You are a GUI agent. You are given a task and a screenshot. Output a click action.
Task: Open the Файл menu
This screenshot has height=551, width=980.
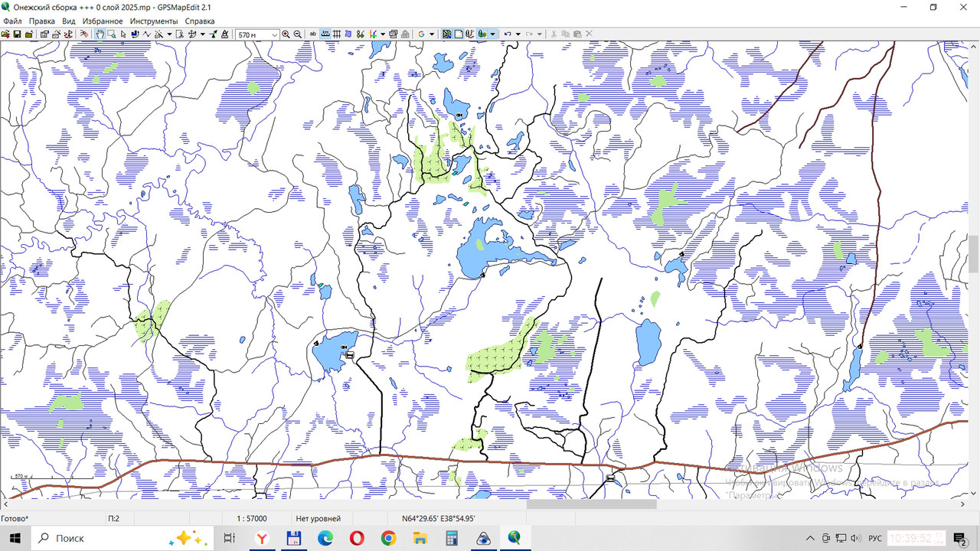12,21
